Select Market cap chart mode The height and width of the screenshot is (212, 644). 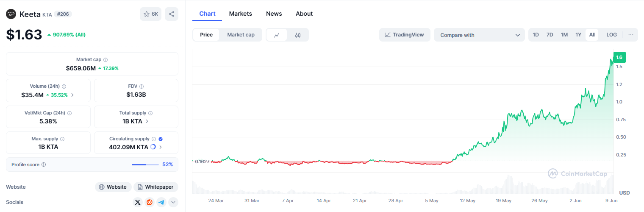click(241, 35)
